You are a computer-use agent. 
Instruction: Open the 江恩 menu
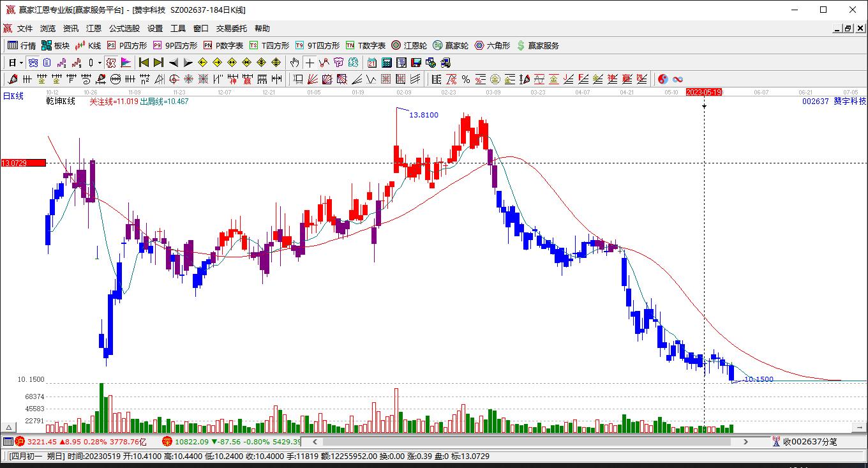click(94, 28)
